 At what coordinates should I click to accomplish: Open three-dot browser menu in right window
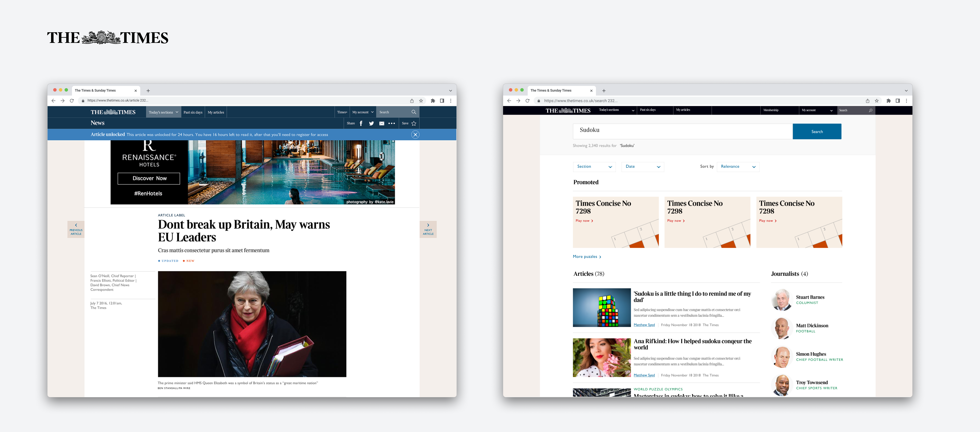[x=907, y=101]
